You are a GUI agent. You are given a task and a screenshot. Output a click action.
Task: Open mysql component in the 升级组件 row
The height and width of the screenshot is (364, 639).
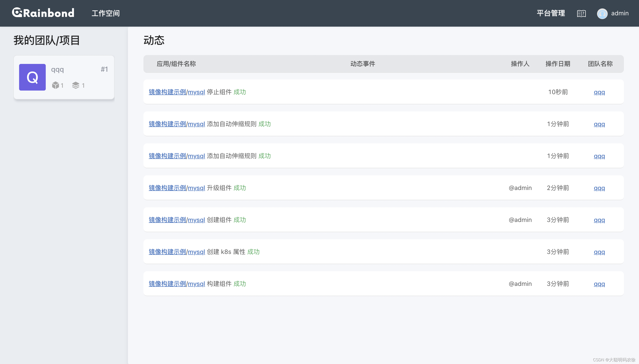(196, 188)
